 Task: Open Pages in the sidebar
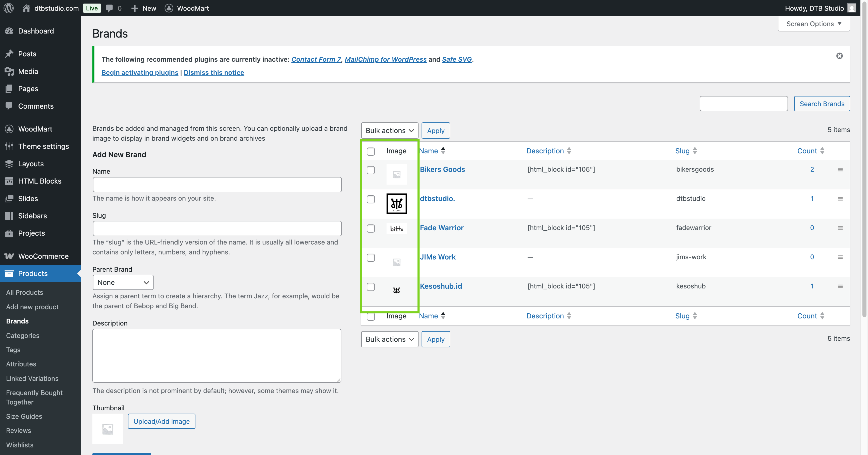[40, 89]
